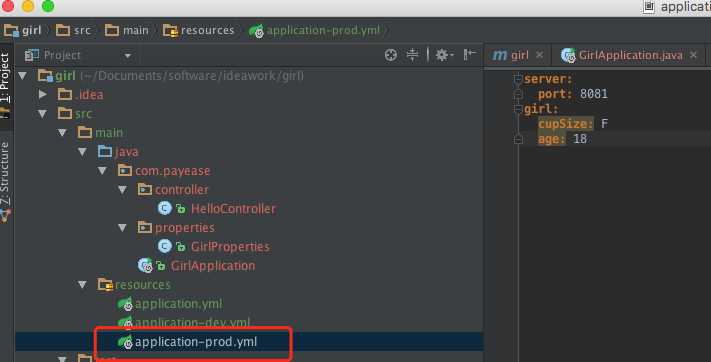Click the scroll-from-source target icon
711x362 pixels.
pyautogui.click(x=390, y=55)
